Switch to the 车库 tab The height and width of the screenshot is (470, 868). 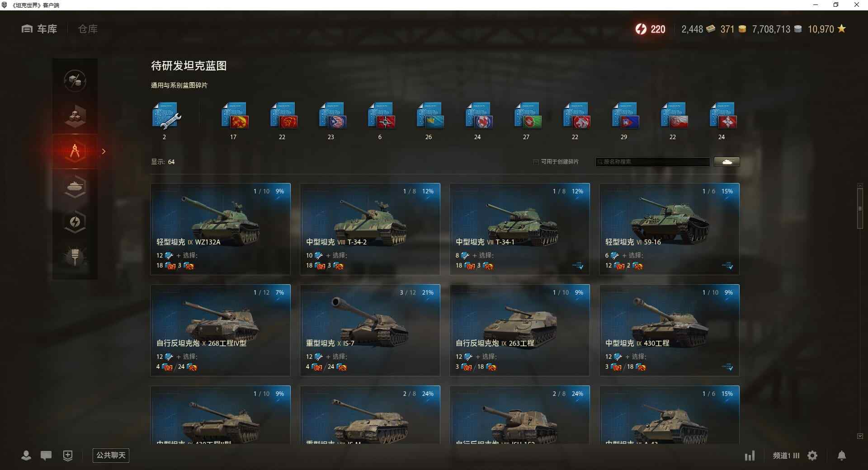[39, 29]
